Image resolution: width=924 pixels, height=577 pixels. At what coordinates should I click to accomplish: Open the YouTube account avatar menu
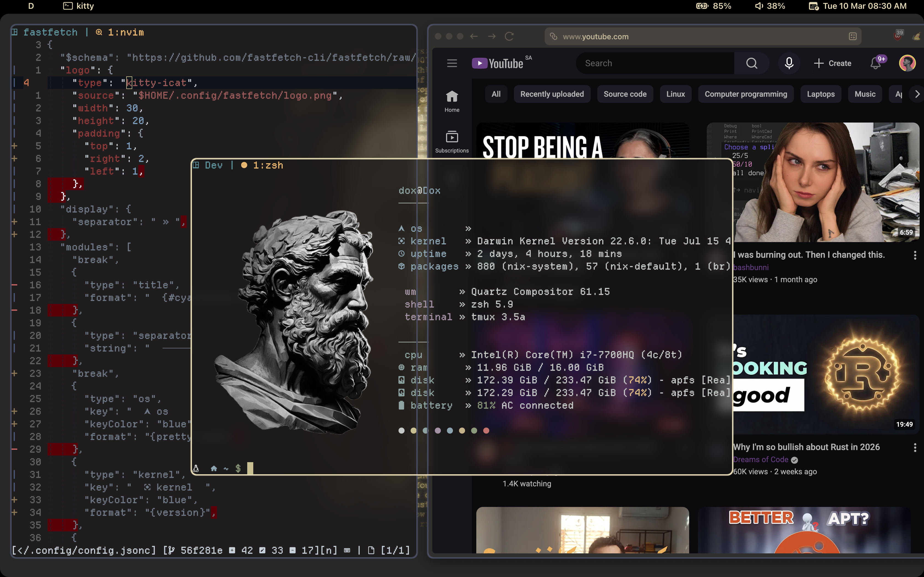tap(907, 63)
